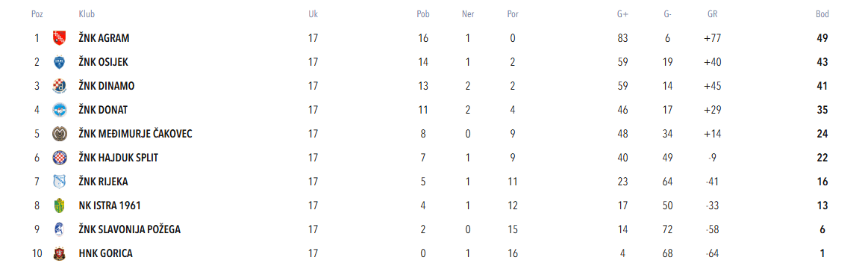
Task: Click the ŽNK Osijek club crest
Action: pos(59,62)
